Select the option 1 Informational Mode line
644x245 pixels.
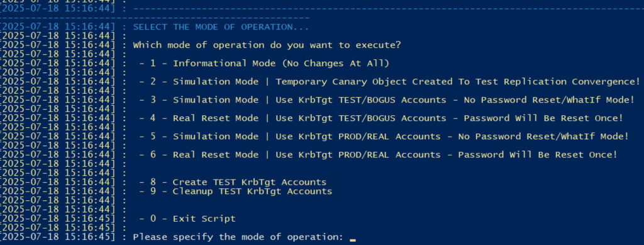pos(264,64)
